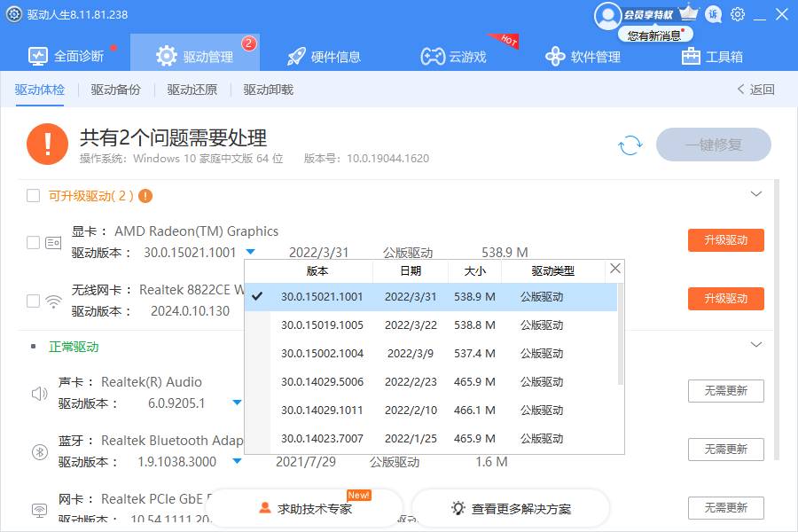798x532 pixels.
Task: Click the orange warning icon beside 可升级驱动
Action: [x=145, y=196]
